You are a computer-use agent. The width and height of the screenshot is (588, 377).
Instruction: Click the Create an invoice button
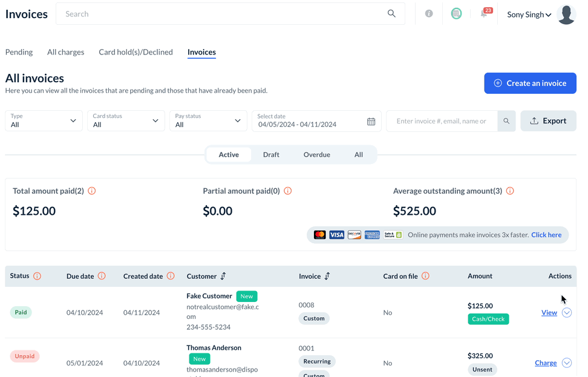tap(530, 83)
